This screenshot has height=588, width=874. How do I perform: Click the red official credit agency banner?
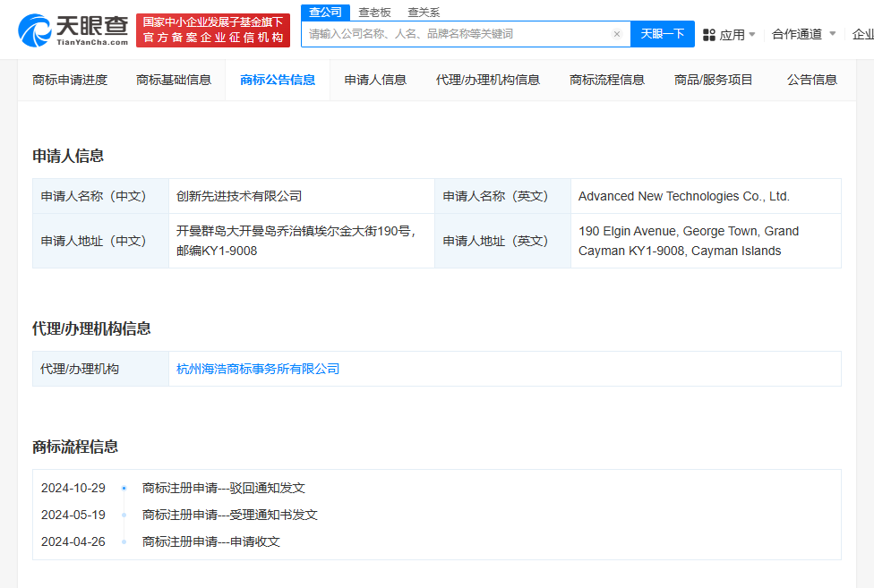coord(213,30)
